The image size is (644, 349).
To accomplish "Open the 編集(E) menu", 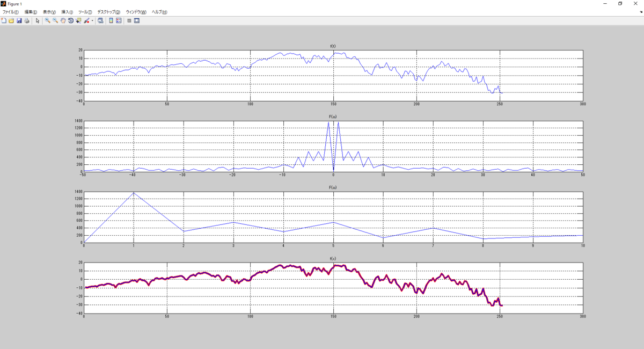I will [31, 12].
